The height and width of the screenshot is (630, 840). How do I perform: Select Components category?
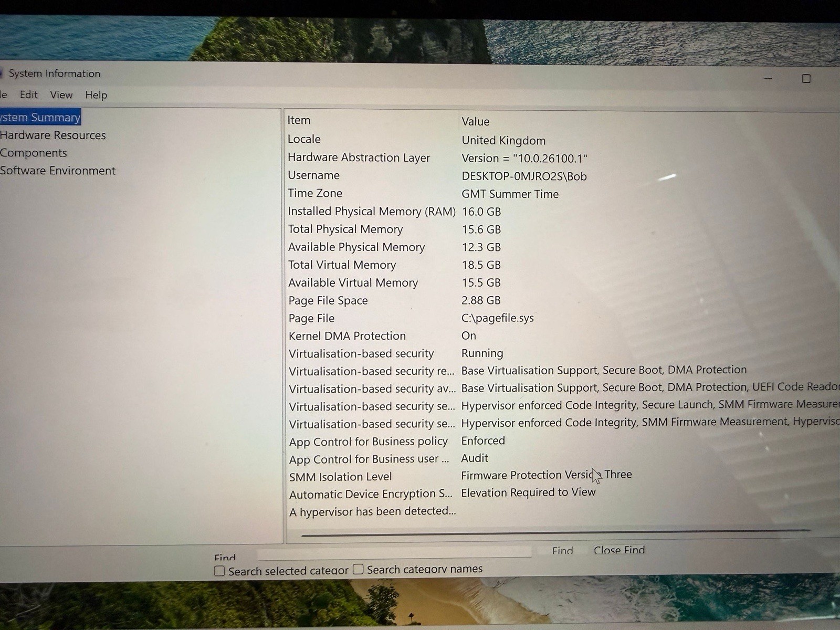tap(34, 153)
